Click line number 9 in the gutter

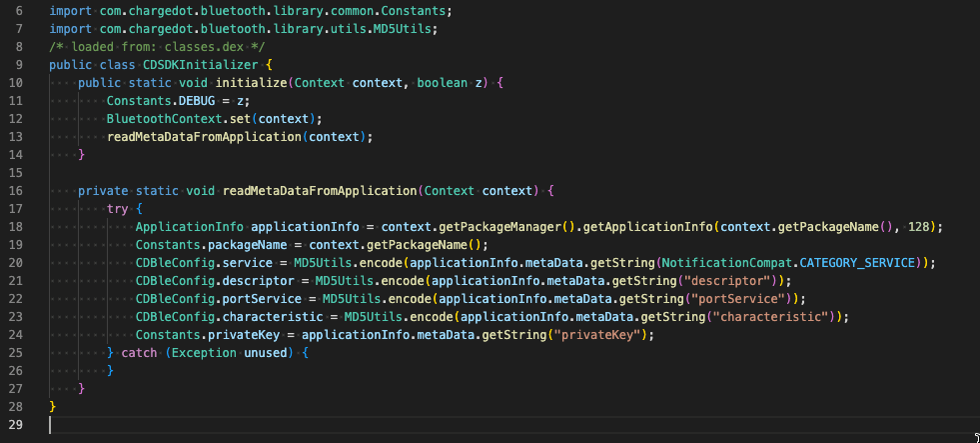(19, 64)
